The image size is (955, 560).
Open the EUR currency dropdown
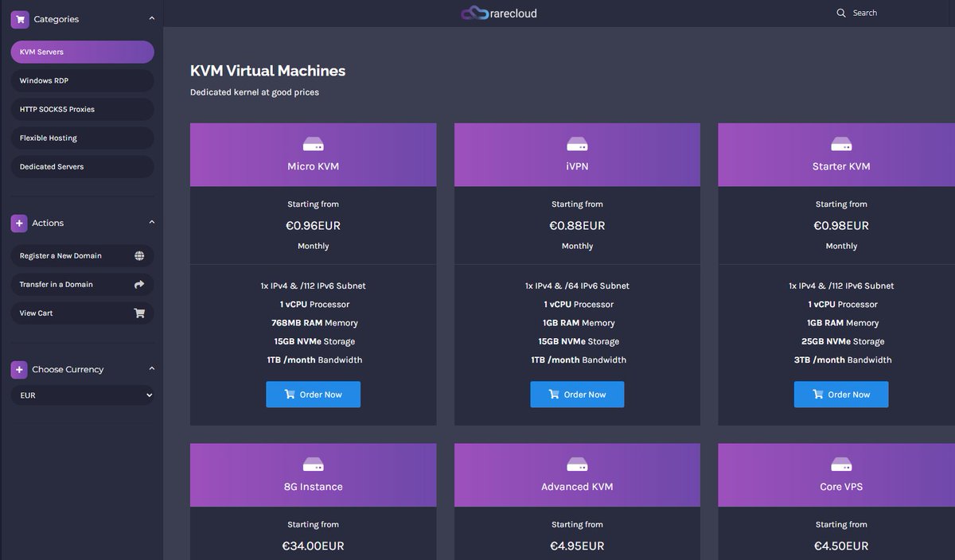point(82,395)
